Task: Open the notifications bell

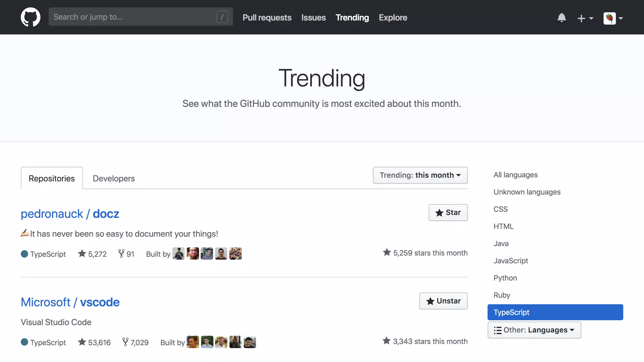Action: tap(561, 18)
